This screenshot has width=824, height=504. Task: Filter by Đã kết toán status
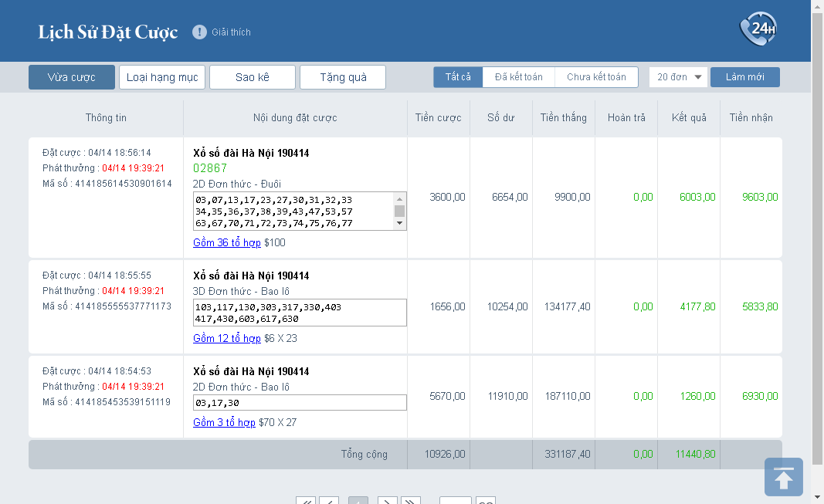pos(518,77)
